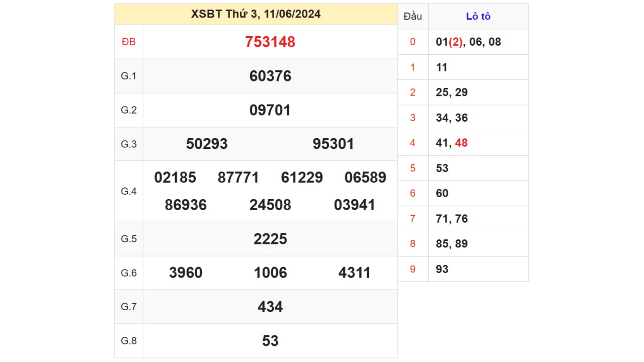Click lô tô head digit 2

(413, 93)
